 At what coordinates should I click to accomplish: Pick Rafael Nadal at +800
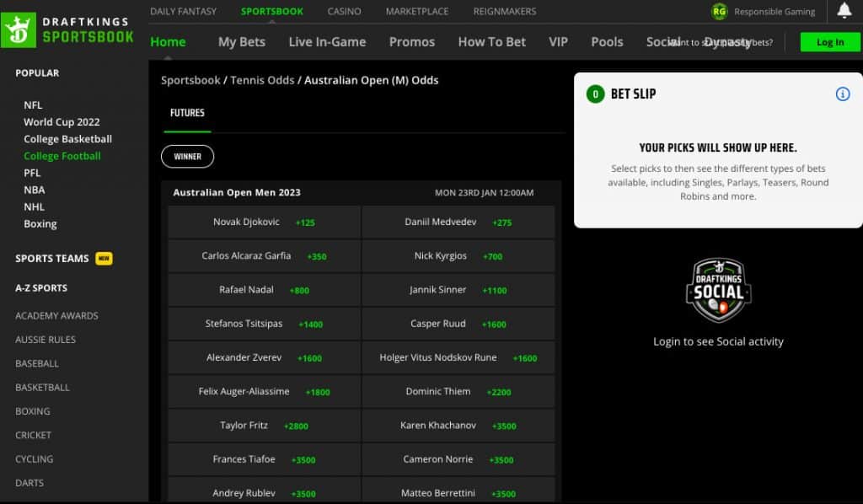pos(265,290)
